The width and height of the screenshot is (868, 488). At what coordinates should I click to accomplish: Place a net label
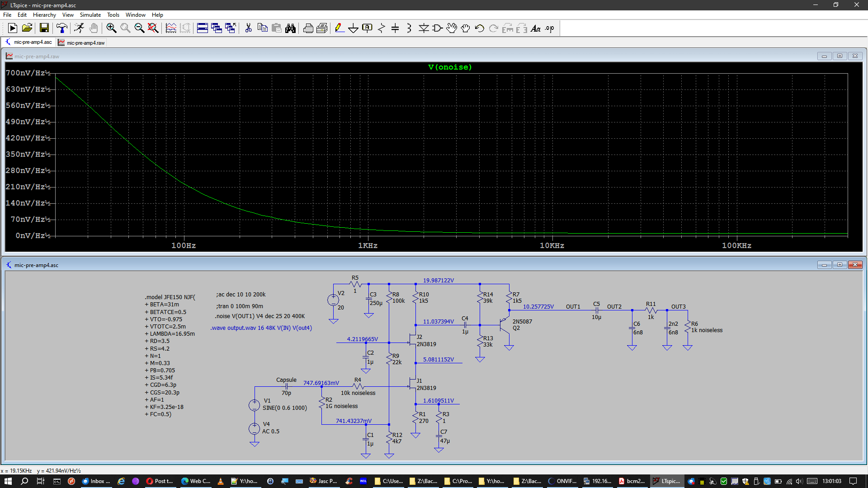(x=367, y=28)
